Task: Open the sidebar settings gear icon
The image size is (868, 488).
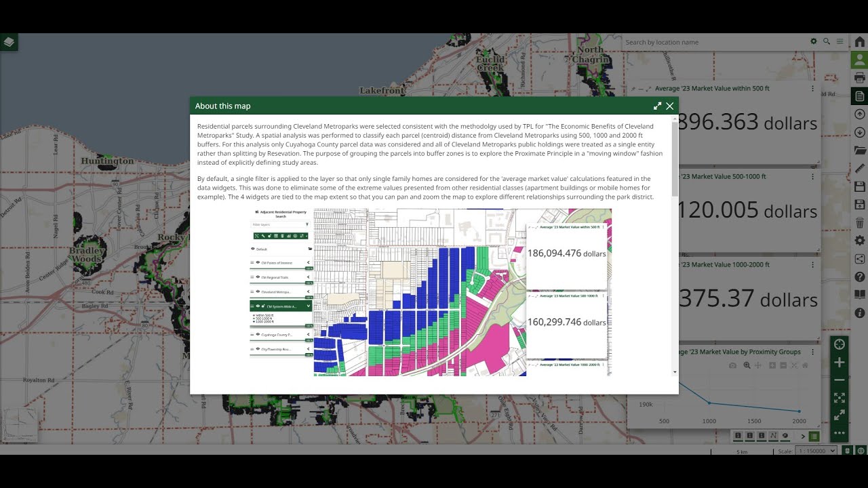Action: (859, 241)
